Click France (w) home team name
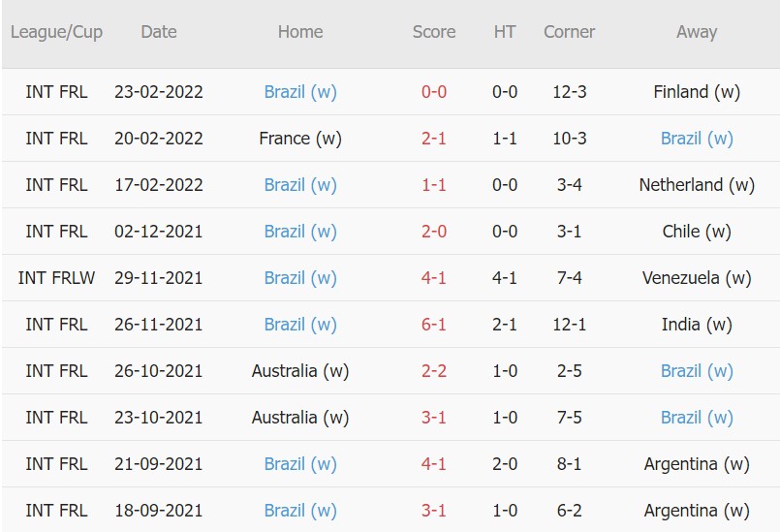The height and width of the screenshot is (532, 780). (300, 139)
